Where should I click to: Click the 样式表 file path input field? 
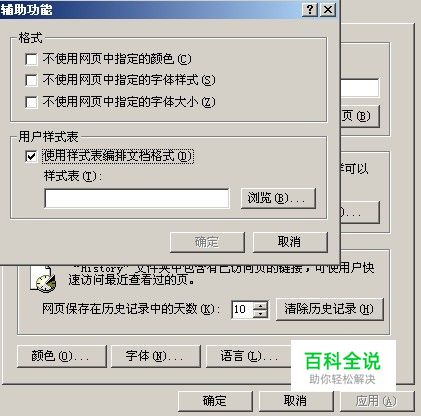pos(137,199)
